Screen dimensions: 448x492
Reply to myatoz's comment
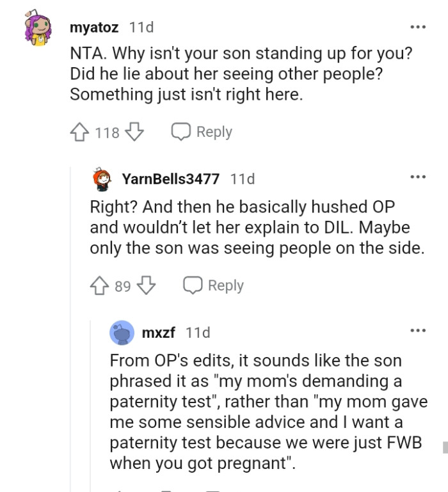pos(214,132)
